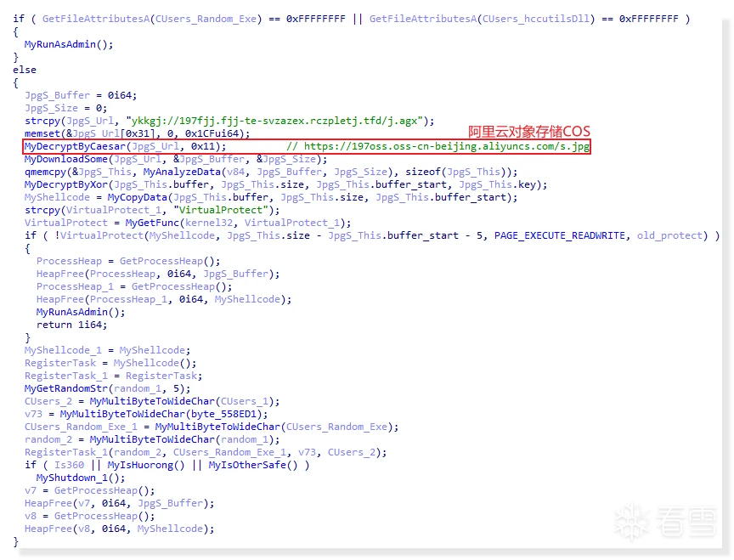The width and height of the screenshot is (734, 560).
Task: Click the byte_558ED1 identifier
Action: coord(223,414)
